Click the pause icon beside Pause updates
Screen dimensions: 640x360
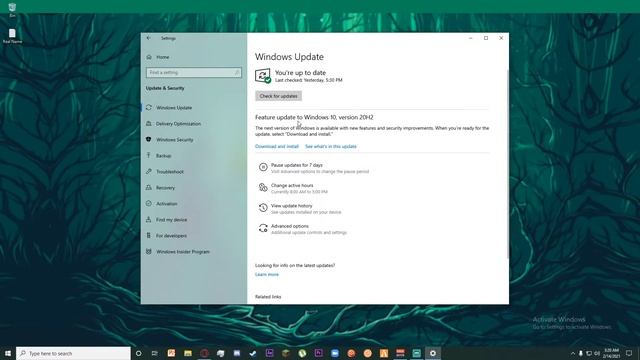[x=263, y=167]
